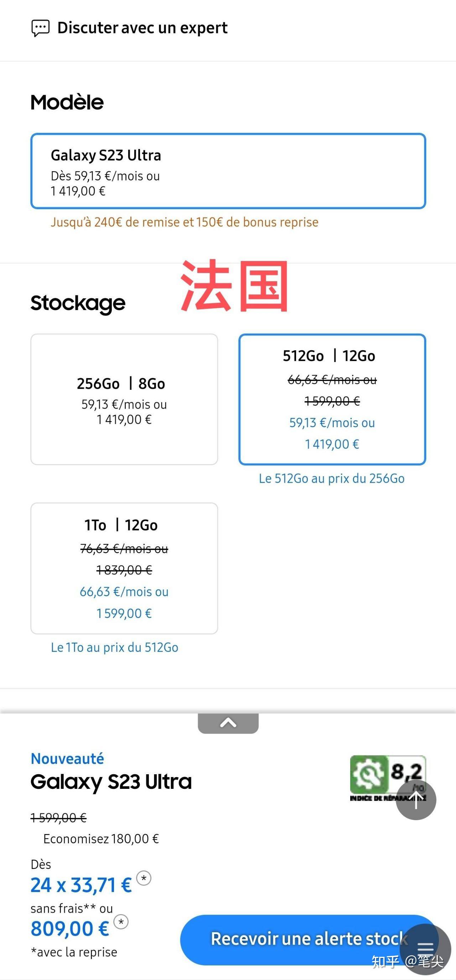The height and width of the screenshot is (980, 456).
Task: Collapse the bottom summary panel with chevron
Action: click(228, 723)
